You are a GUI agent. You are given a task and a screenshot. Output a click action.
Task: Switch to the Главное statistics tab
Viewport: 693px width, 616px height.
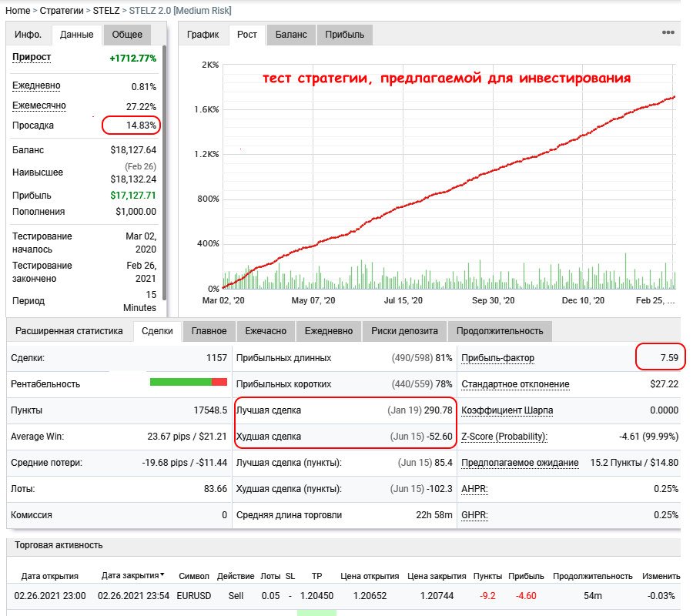pyautogui.click(x=209, y=331)
